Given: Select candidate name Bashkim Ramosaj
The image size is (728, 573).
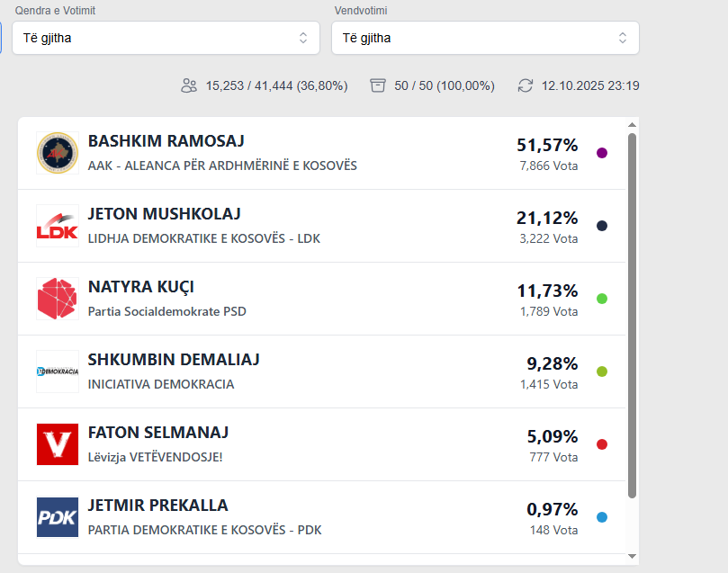Looking at the screenshot, I should pyautogui.click(x=166, y=141).
